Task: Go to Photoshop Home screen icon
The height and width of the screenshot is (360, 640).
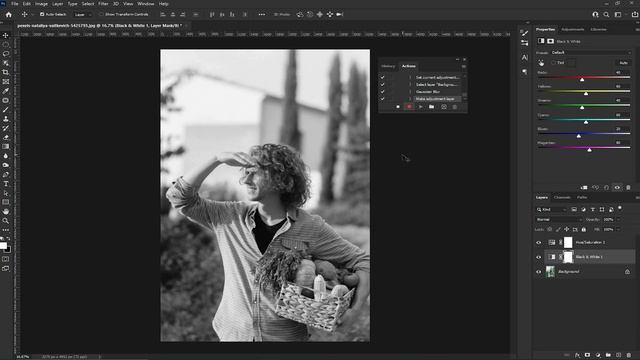Action: (9, 14)
